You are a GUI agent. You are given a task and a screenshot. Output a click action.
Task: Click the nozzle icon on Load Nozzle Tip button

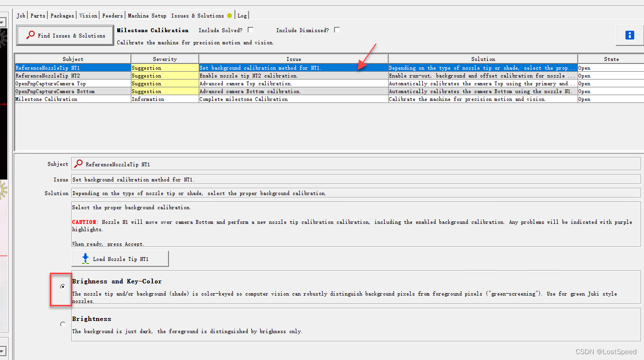tap(85, 259)
